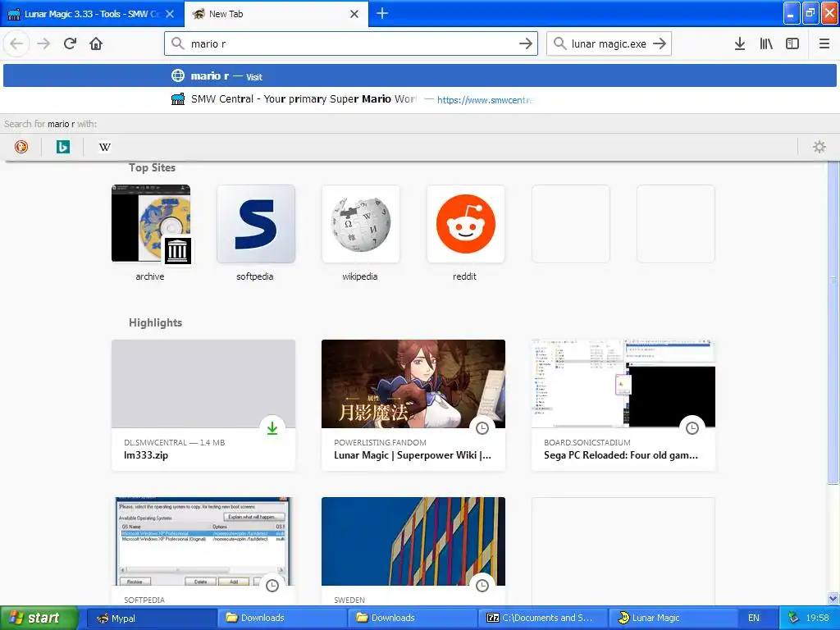840x630 pixels.
Task: Click history clock icon on Powerlisting card
Action: [482, 428]
